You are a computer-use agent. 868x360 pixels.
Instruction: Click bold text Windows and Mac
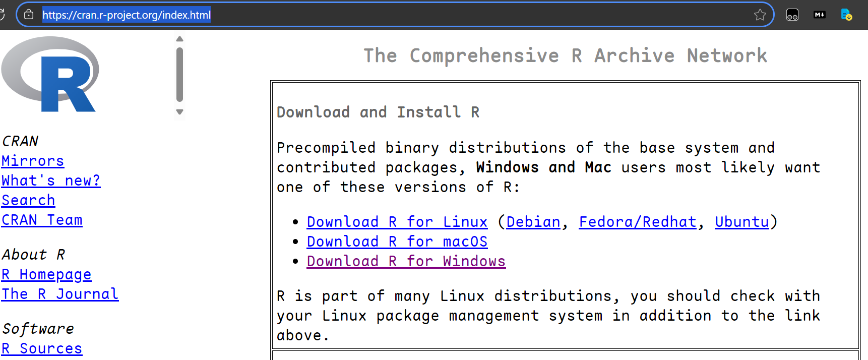tap(543, 167)
